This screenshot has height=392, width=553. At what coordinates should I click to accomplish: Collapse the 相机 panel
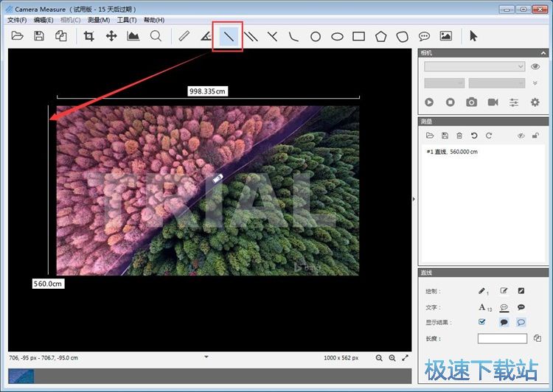click(x=543, y=53)
